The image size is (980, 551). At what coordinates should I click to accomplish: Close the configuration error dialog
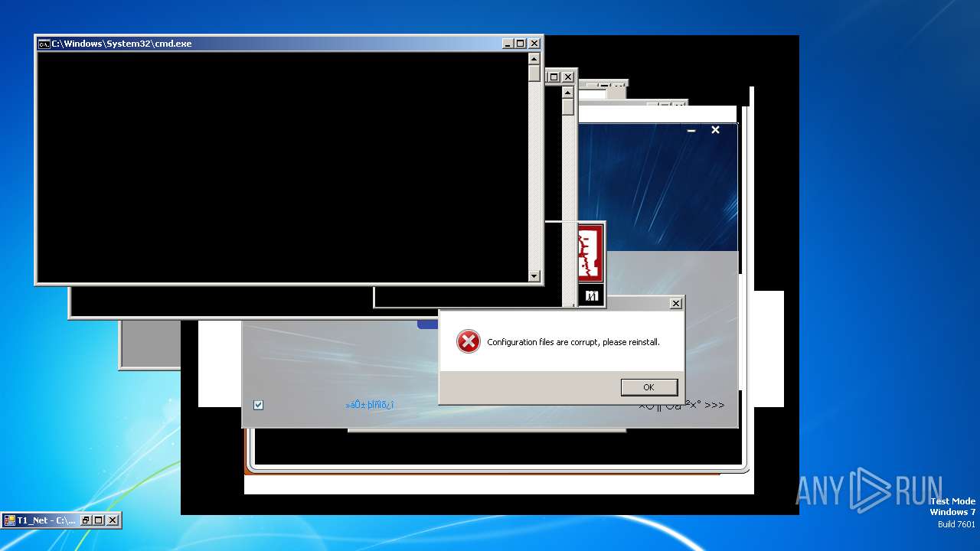[x=676, y=304]
